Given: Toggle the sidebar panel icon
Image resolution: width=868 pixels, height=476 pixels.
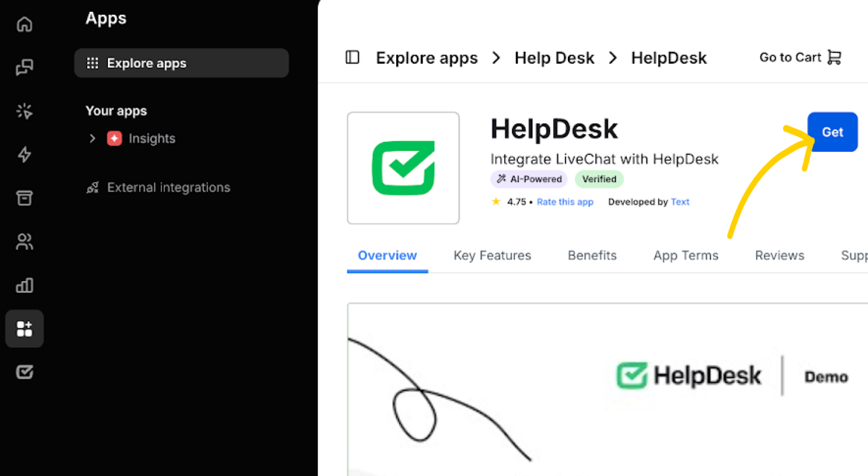Looking at the screenshot, I should (x=353, y=57).
